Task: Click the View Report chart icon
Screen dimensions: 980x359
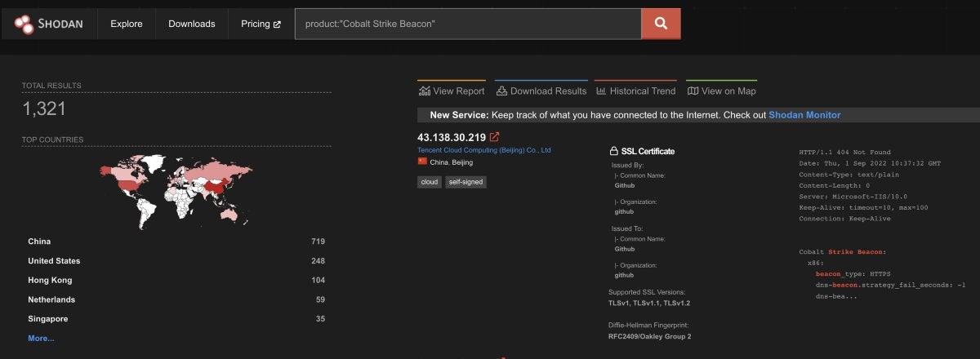Action: click(x=425, y=91)
